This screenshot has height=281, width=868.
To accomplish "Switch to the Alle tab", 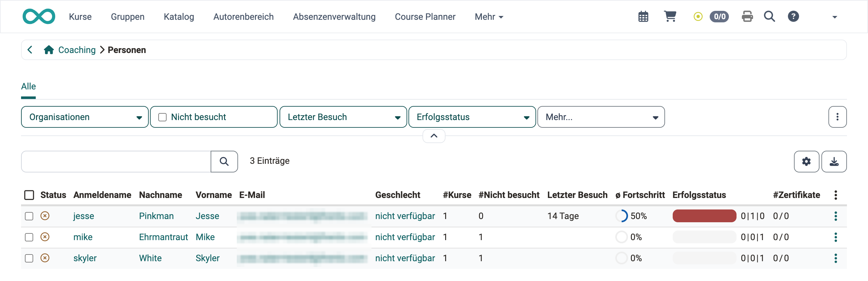I will tap(28, 87).
